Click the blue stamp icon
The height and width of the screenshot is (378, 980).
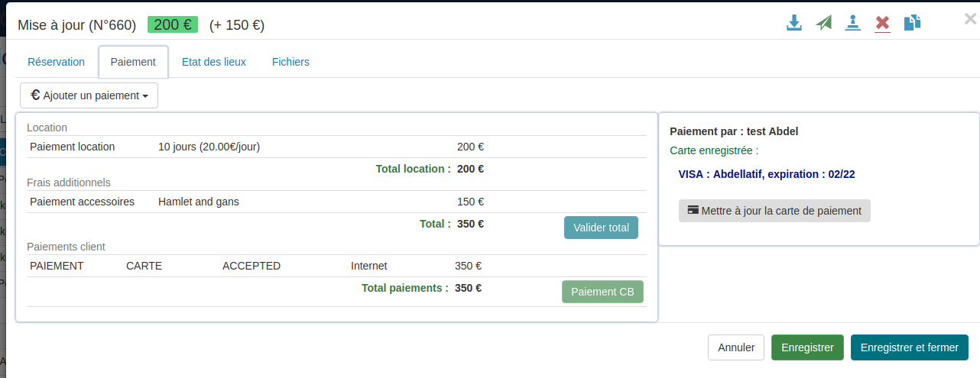(853, 23)
